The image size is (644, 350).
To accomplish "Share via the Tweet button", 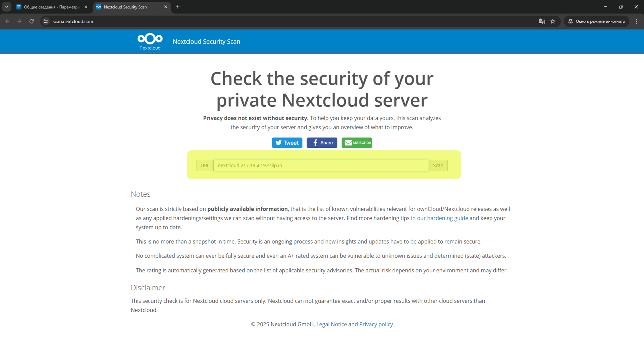I will point(287,143).
